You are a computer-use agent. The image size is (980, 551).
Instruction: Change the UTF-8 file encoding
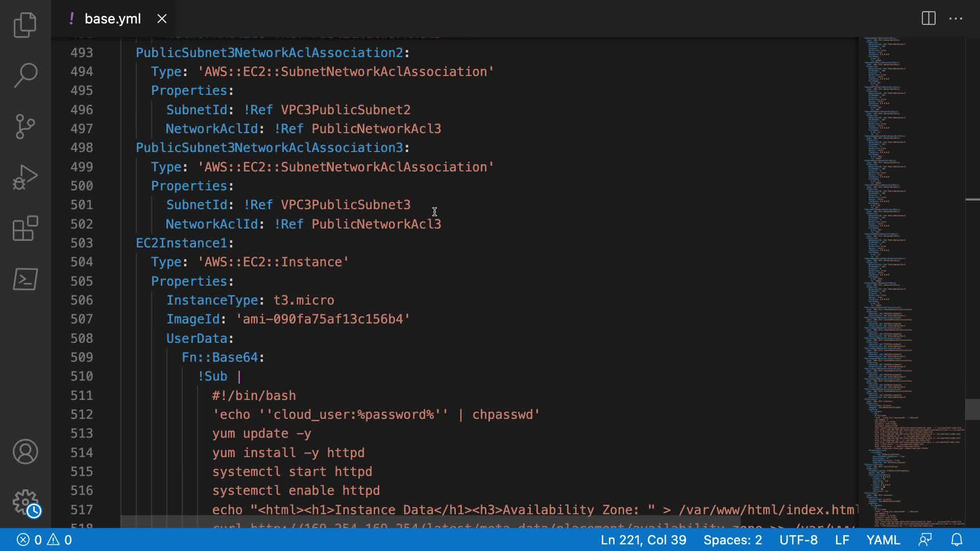click(x=798, y=540)
